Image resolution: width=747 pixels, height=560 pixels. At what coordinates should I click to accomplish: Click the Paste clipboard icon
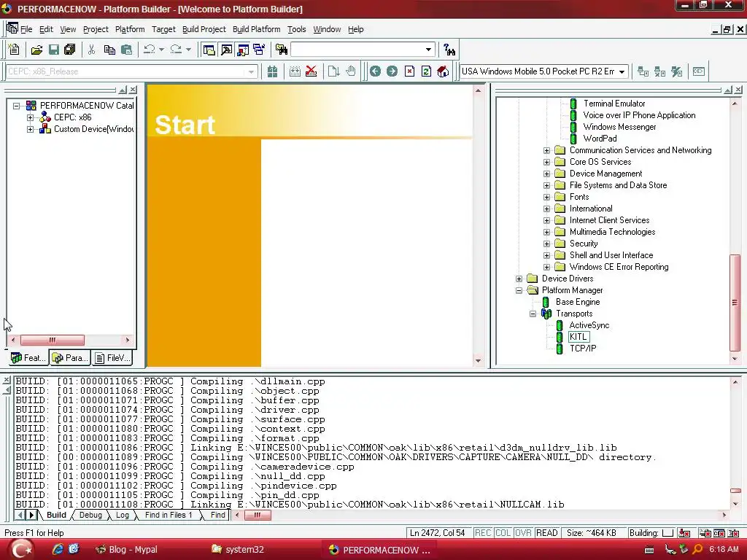[x=126, y=50]
